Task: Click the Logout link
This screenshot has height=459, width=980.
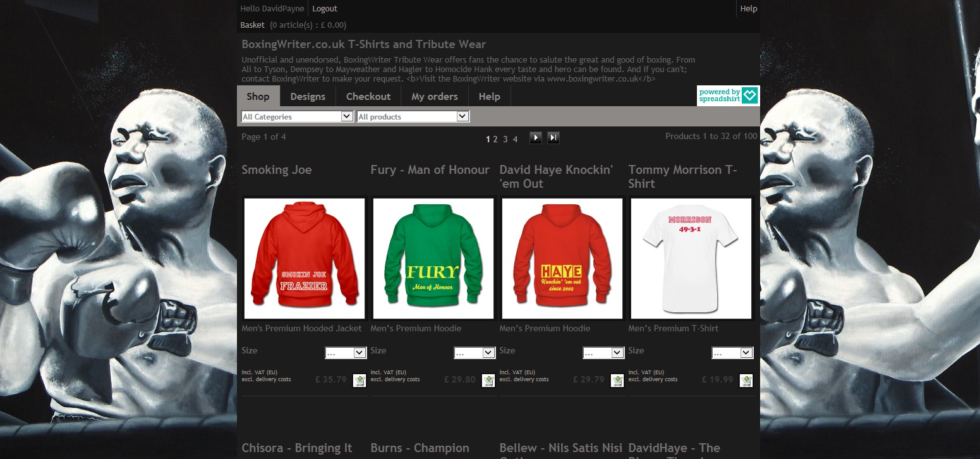Action: click(325, 8)
